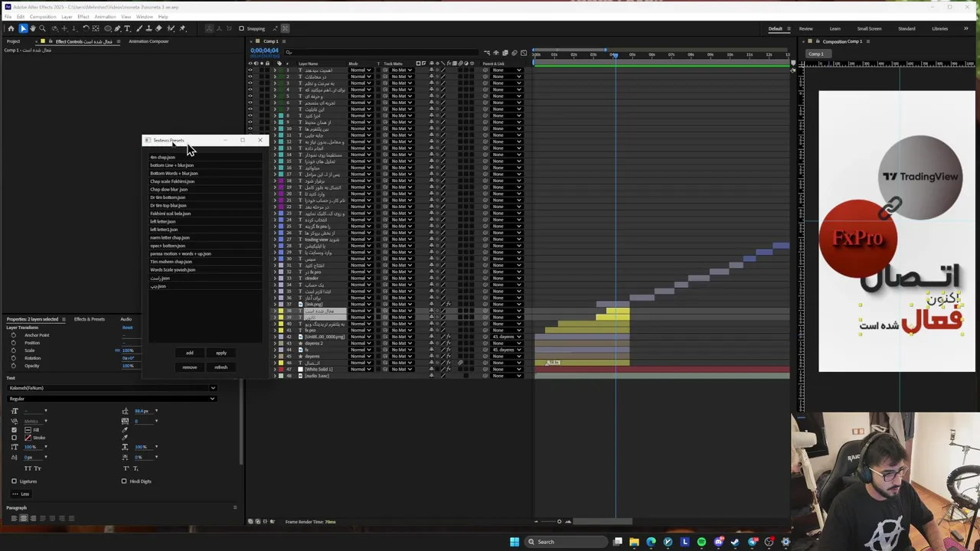Enable Small Caps text style
This screenshot has height=551, width=980.
coord(38,468)
